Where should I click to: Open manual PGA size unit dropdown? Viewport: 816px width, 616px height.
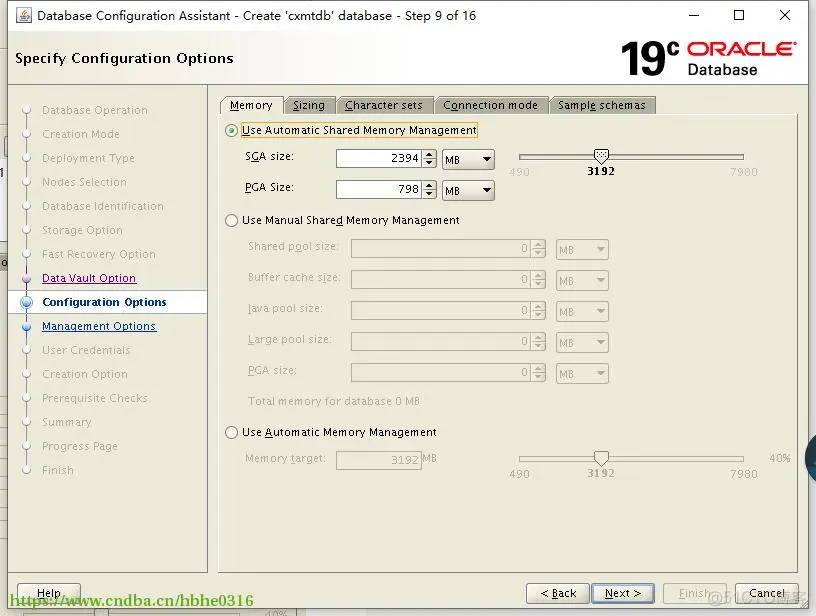point(582,374)
